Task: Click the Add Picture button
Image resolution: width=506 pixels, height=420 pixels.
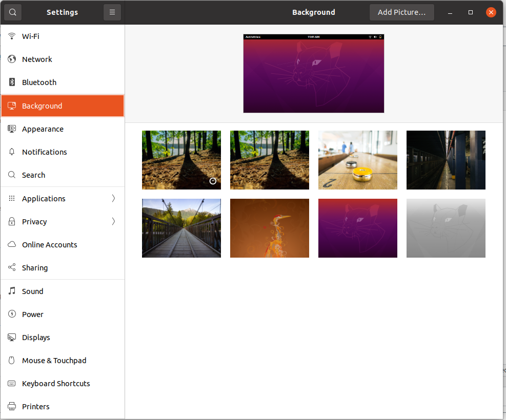Action: coord(401,12)
